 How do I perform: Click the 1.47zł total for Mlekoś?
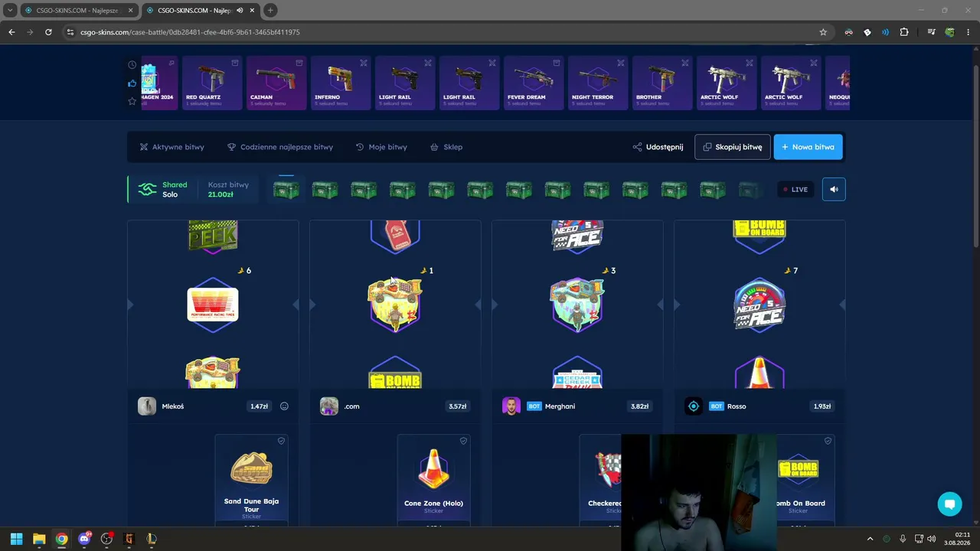pyautogui.click(x=259, y=406)
